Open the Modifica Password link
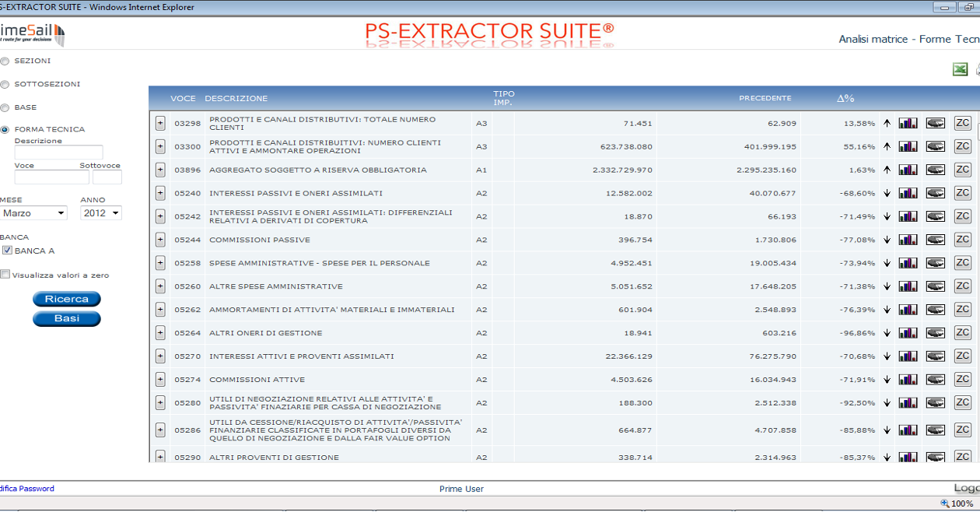This screenshot has height=512, width=980. tap(27, 489)
